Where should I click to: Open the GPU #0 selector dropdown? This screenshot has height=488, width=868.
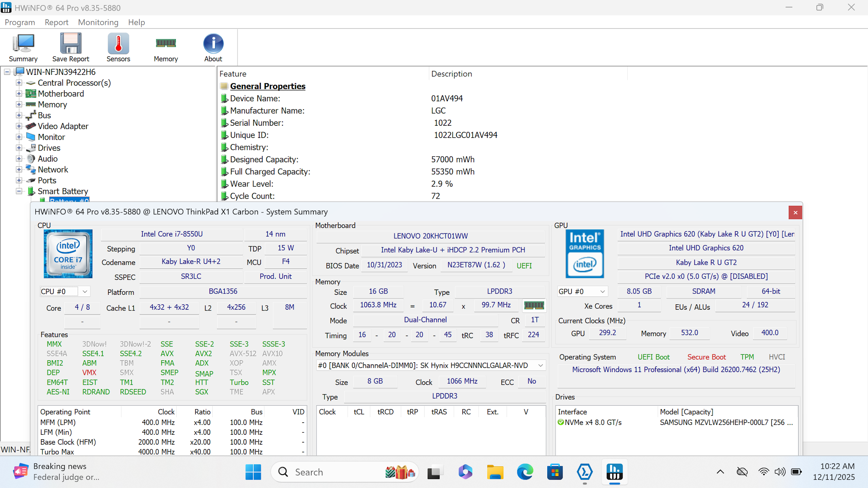pos(582,292)
